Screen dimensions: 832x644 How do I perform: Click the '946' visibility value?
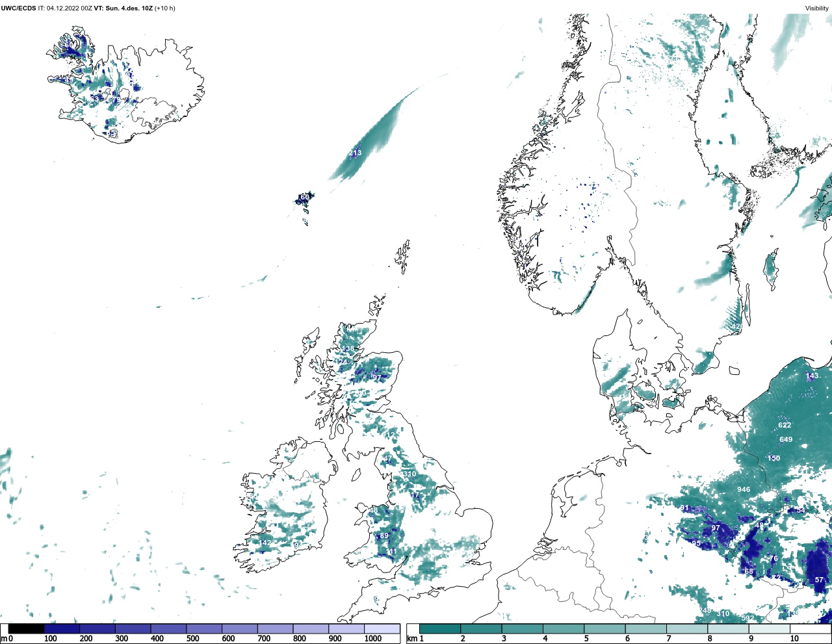[x=744, y=489]
